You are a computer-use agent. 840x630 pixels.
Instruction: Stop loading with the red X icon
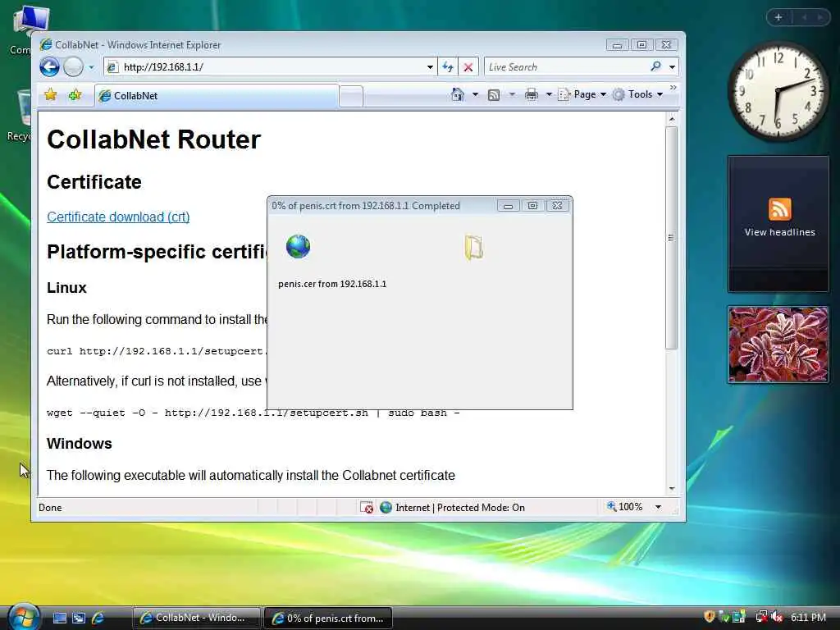(x=468, y=67)
